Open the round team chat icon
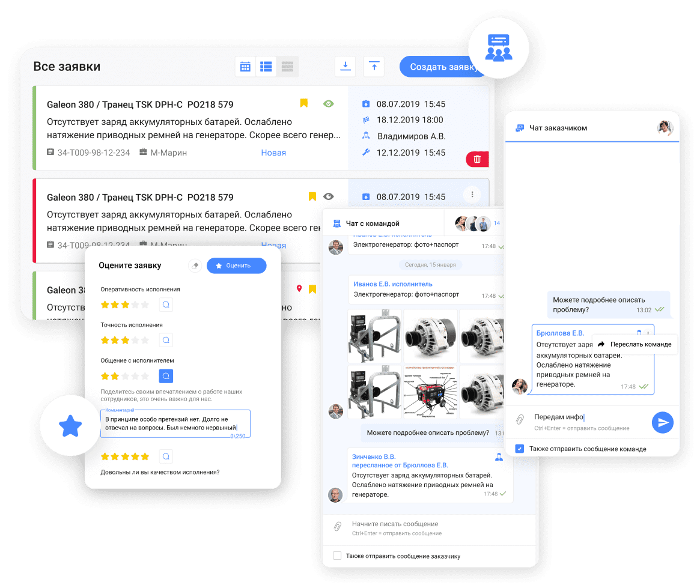 499,47
